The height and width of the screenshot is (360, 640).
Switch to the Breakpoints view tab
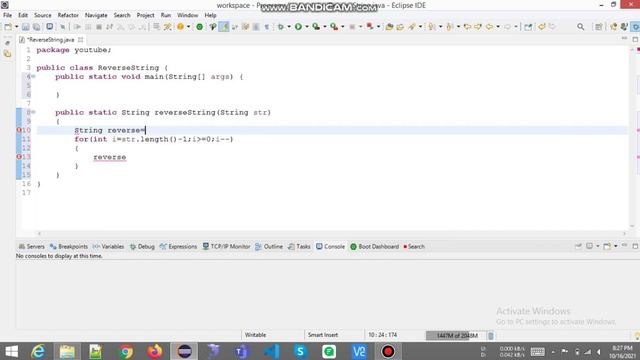(69, 247)
